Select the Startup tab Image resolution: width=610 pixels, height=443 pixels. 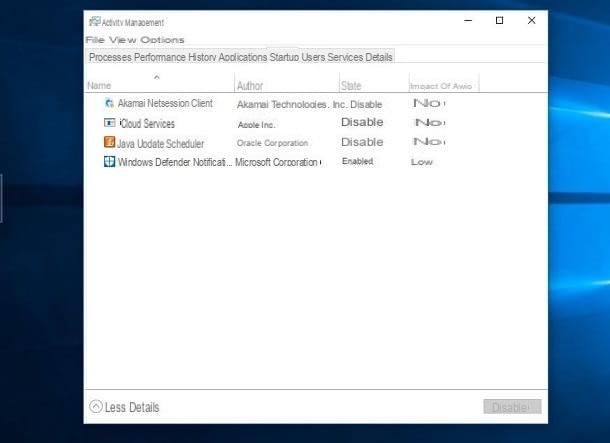coord(284,57)
